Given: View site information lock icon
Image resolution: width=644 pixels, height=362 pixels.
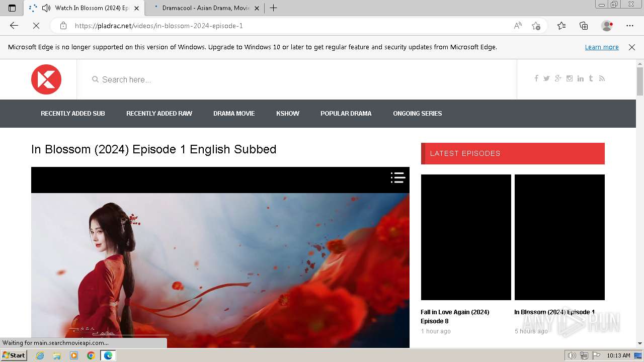Looking at the screenshot, I should [x=63, y=26].
